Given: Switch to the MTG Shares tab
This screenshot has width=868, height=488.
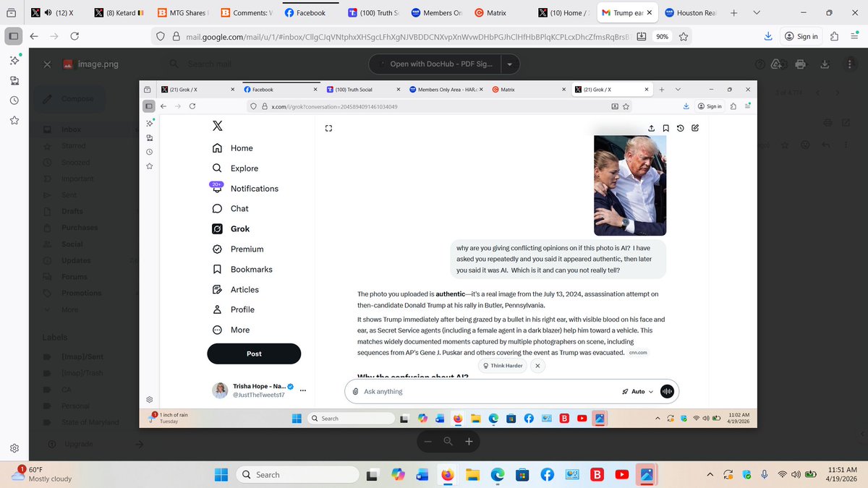Looking at the screenshot, I should (182, 13).
